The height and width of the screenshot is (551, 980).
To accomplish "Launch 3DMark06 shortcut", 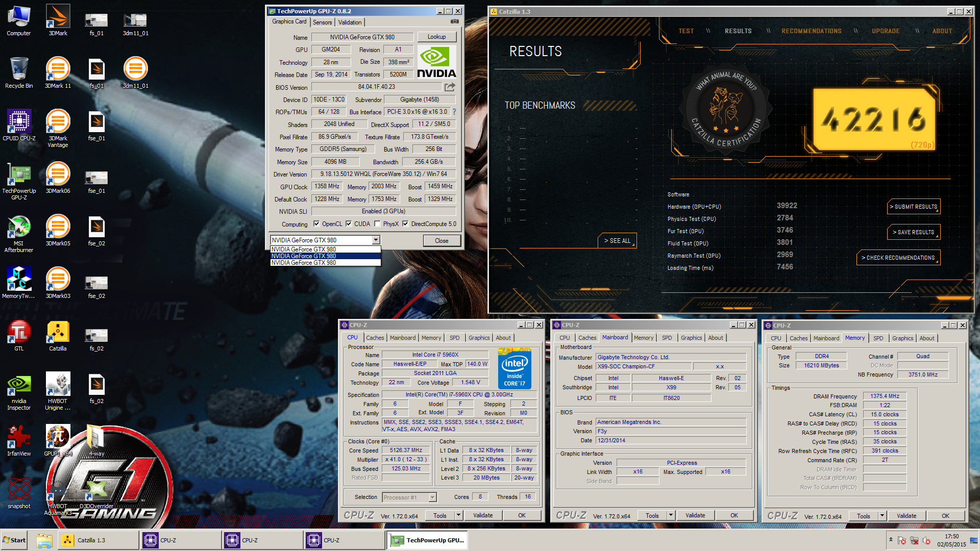I will [x=58, y=178].
